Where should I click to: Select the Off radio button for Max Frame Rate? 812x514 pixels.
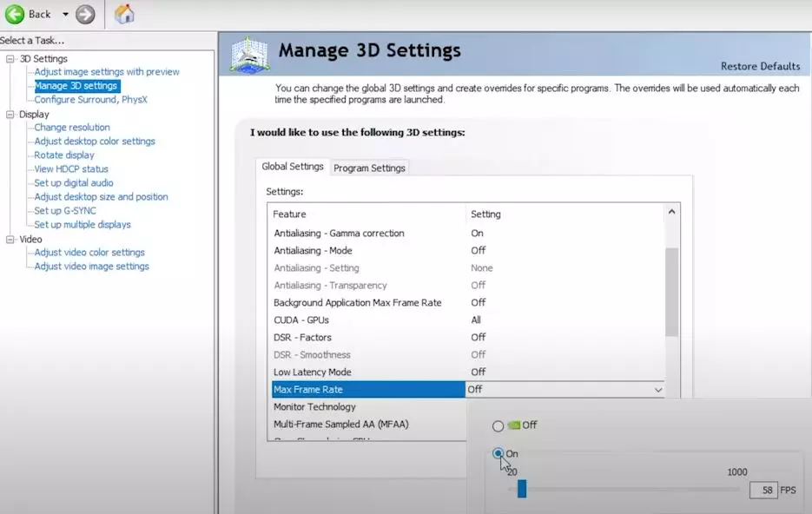pyautogui.click(x=498, y=426)
